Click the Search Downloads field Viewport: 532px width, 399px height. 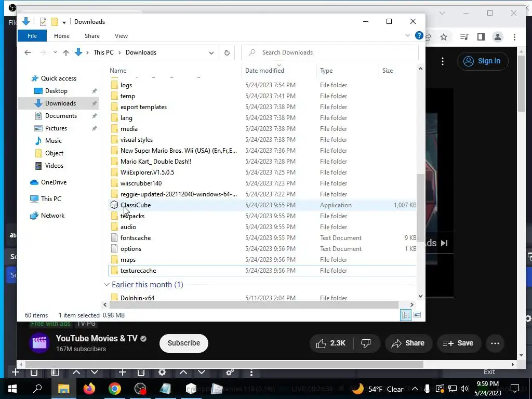point(330,52)
